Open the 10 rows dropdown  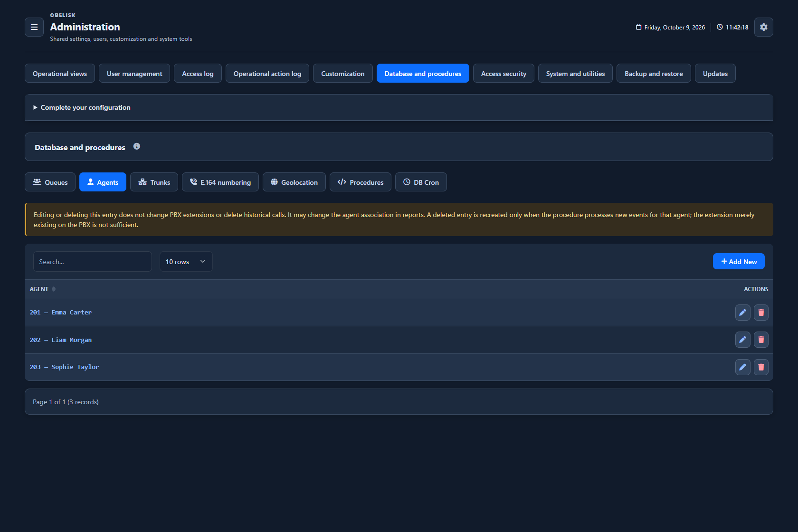pyautogui.click(x=186, y=262)
